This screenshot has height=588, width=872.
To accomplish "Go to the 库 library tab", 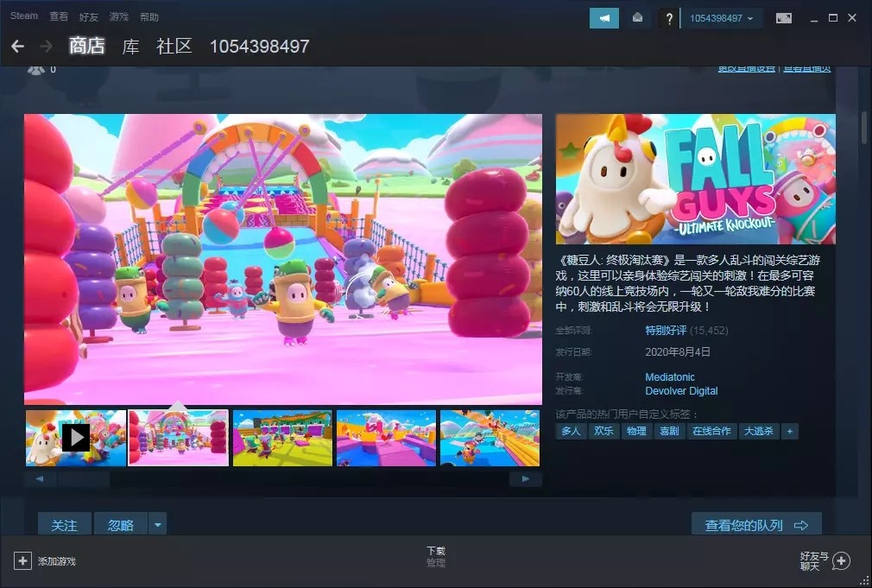I will click(130, 46).
